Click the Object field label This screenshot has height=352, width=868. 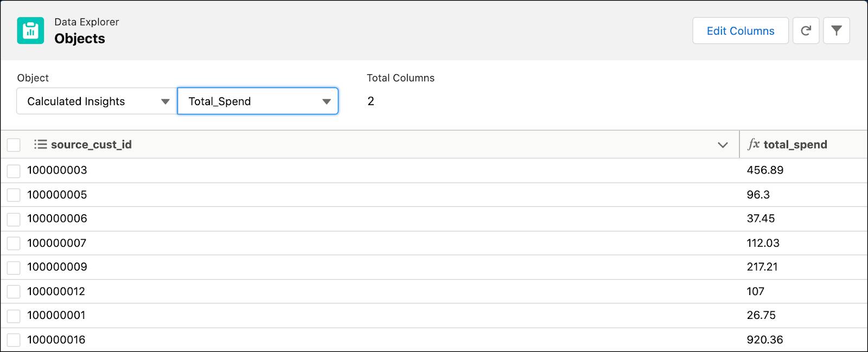tap(33, 78)
